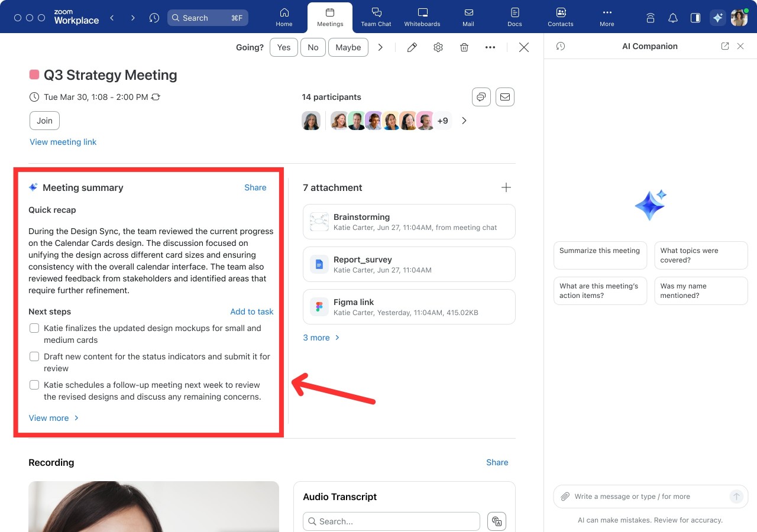This screenshot has height=532, width=757.
Task: Switch to the Team Chat tab
Action: [376, 17]
